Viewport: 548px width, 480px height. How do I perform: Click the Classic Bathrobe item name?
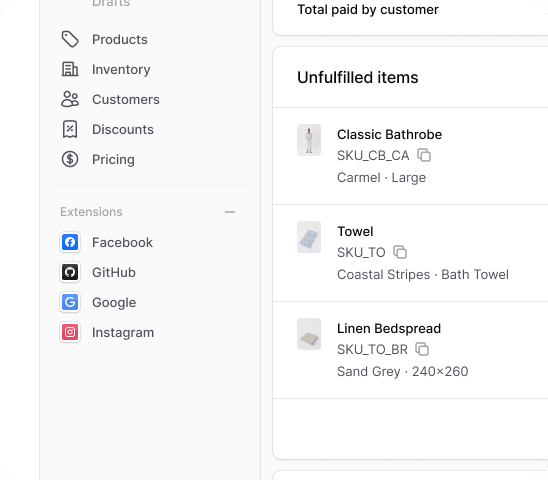pyautogui.click(x=389, y=135)
